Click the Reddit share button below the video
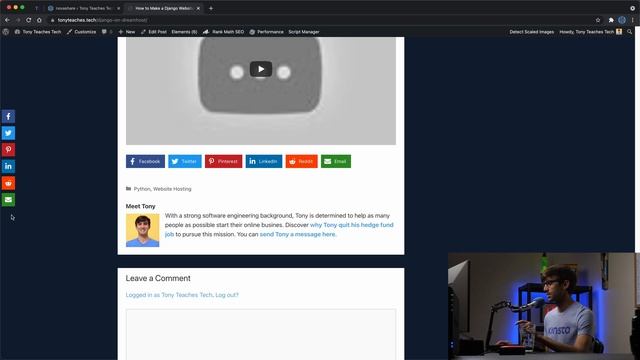The height and width of the screenshot is (360, 640). tap(302, 161)
